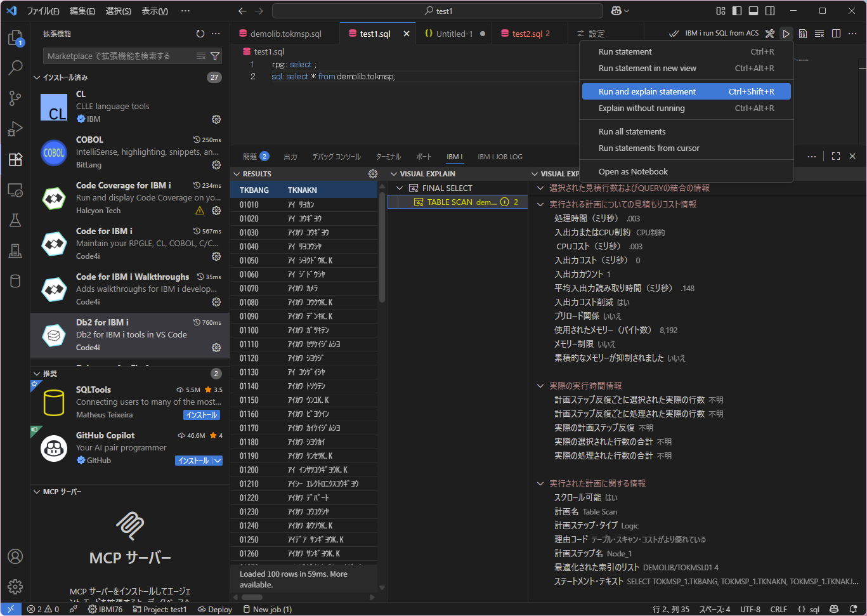This screenshot has height=616, width=867.
Task: Click the clear-lines icon in editor toolbar
Action: point(819,34)
